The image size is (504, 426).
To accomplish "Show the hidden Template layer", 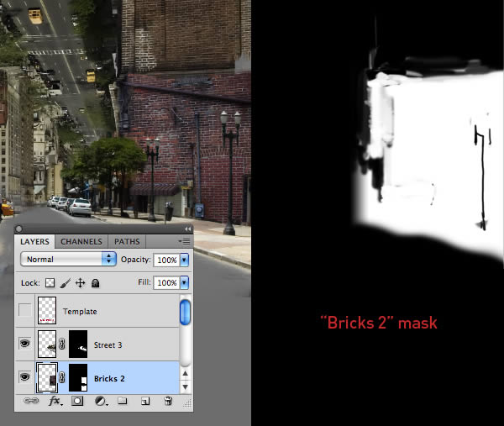I will [x=24, y=310].
